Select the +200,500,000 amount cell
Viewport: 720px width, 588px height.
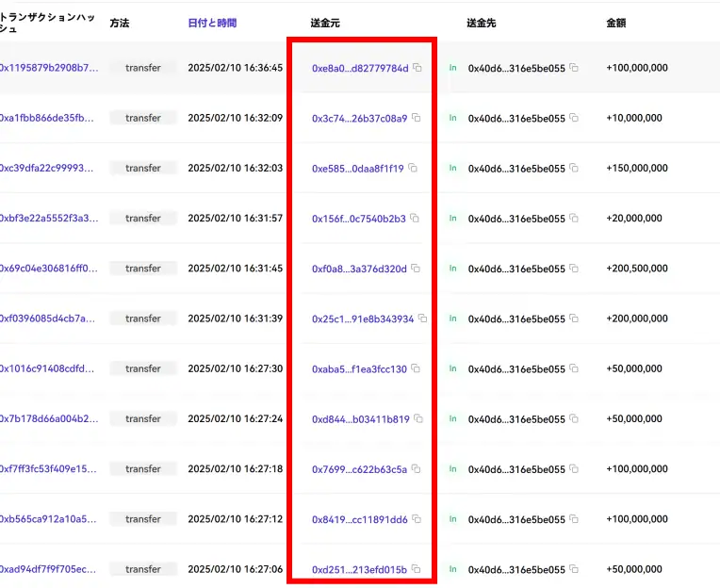(x=637, y=268)
